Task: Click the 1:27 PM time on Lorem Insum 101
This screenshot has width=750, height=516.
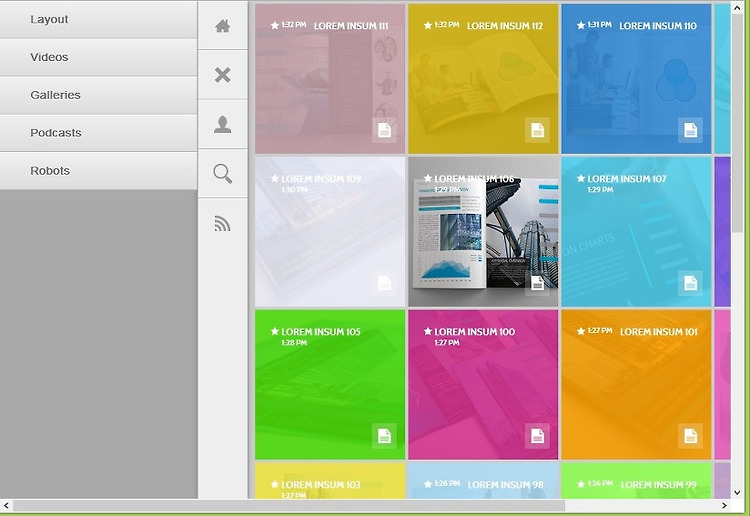Action: [600, 330]
